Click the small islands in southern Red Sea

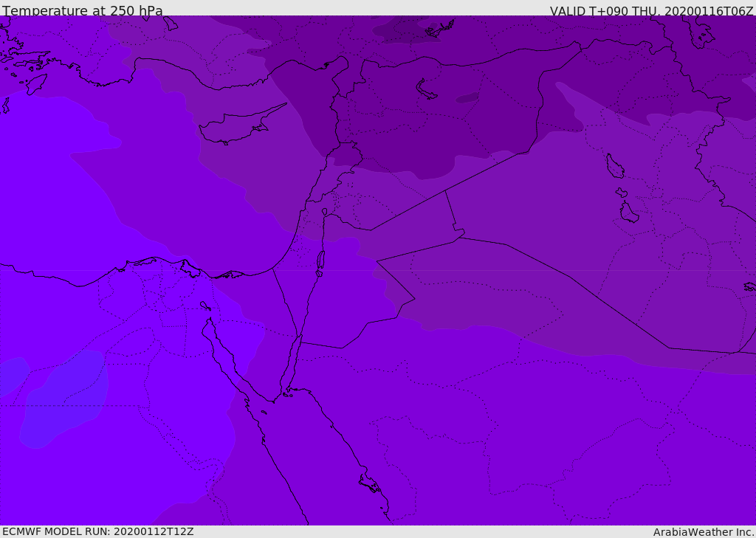point(370,485)
